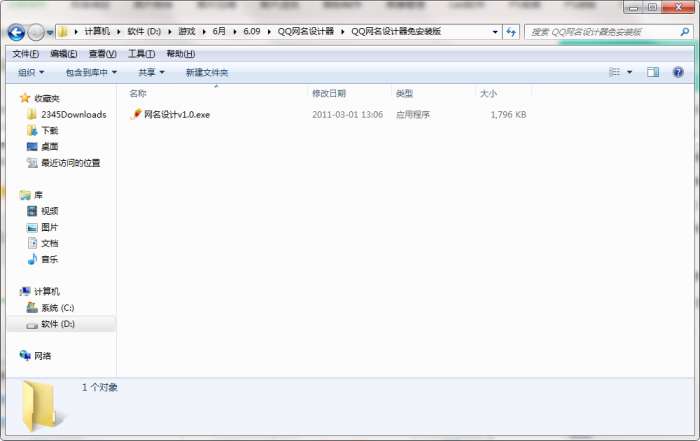Refresh the folder with the refresh icon
700x441 pixels.
coord(511,32)
